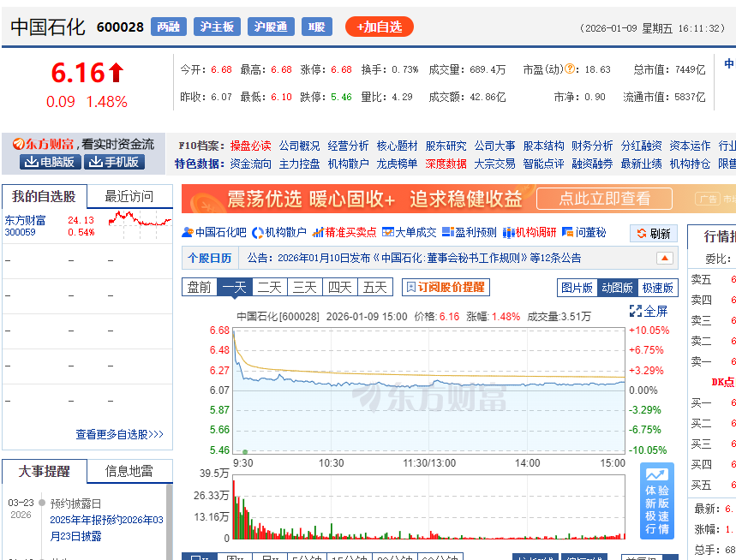Expand chart with the 全屏 fullscreen icon
Viewport: 736px width, 560px height.
coord(636,311)
